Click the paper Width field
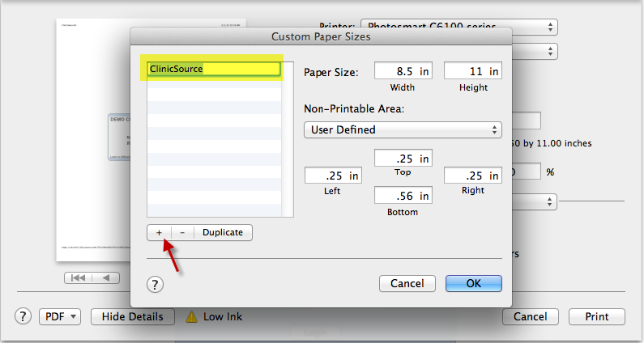The image size is (644, 343). [x=403, y=71]
